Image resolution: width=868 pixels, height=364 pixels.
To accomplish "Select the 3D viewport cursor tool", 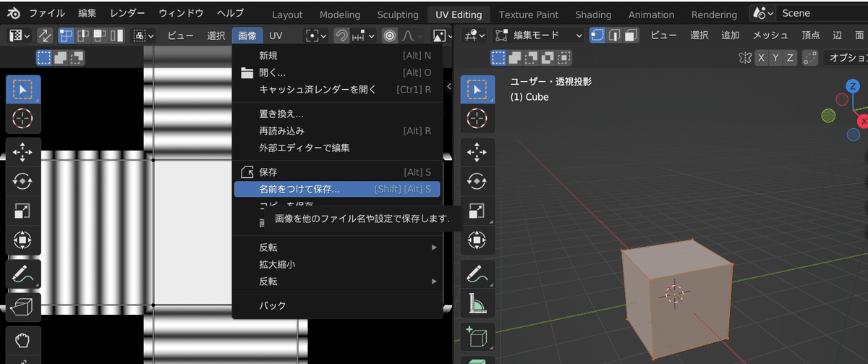I will pos(477,118).
